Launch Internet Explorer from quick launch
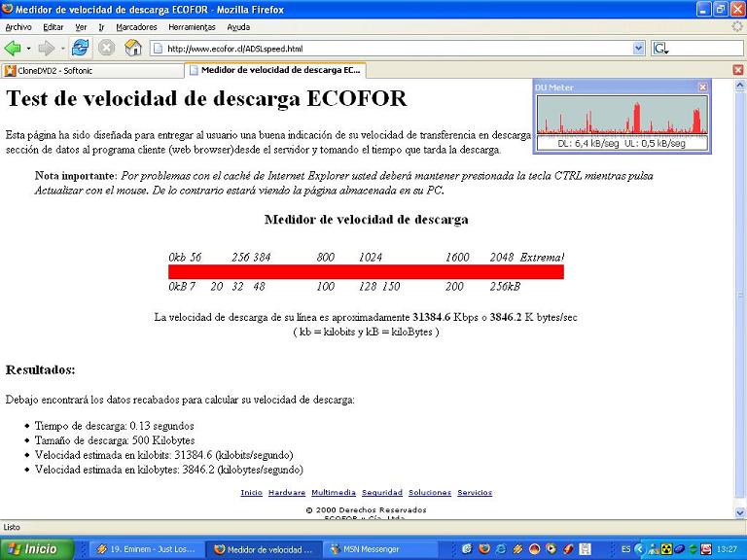 (501, 549)
